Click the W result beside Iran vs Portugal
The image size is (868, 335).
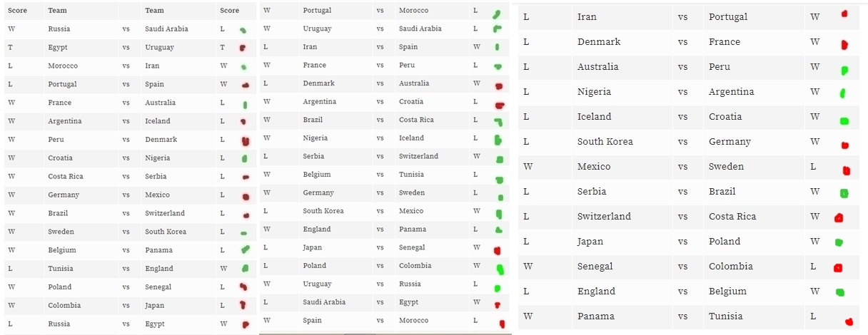[815, 16]
